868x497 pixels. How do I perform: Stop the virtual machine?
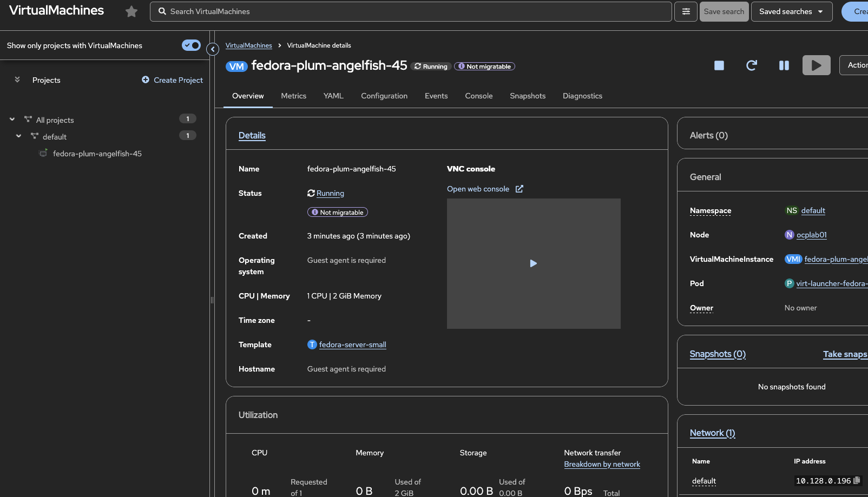[x=719, y=65]
